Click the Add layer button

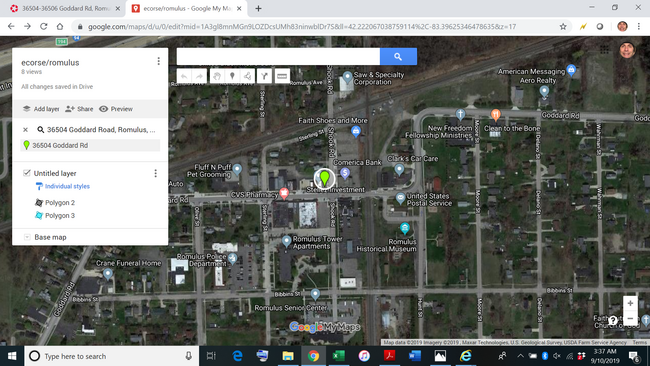click(x=41, y=109)
